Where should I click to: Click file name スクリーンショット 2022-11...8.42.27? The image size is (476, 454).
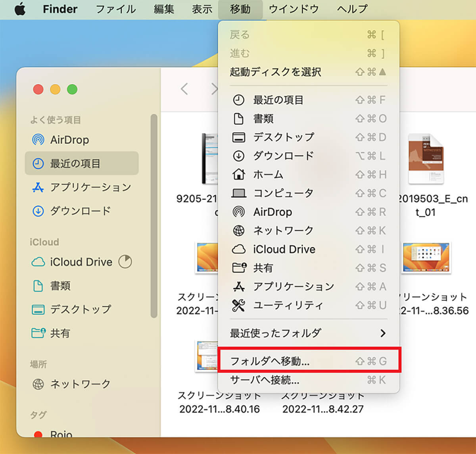[323, 402]
